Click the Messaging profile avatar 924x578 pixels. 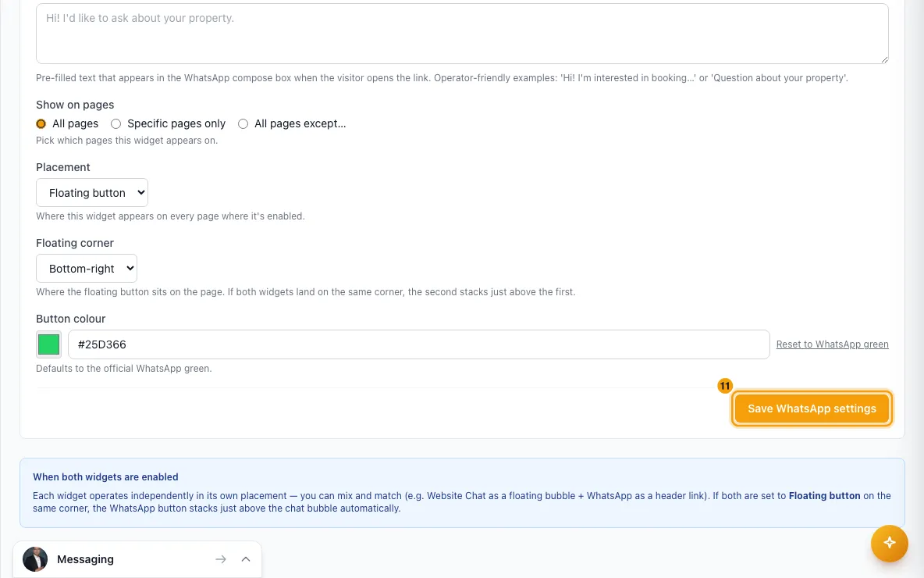pos(35,559)
